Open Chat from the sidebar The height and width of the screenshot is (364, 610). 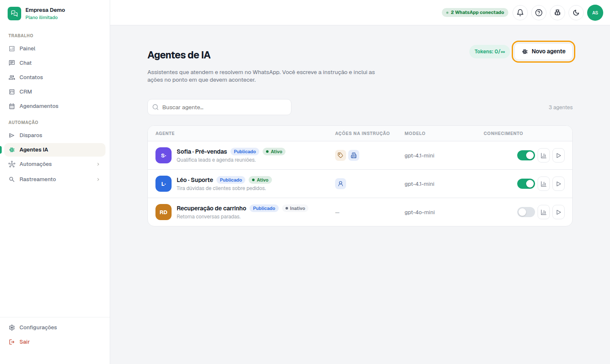pyautogui.click(x=55, y=63)
